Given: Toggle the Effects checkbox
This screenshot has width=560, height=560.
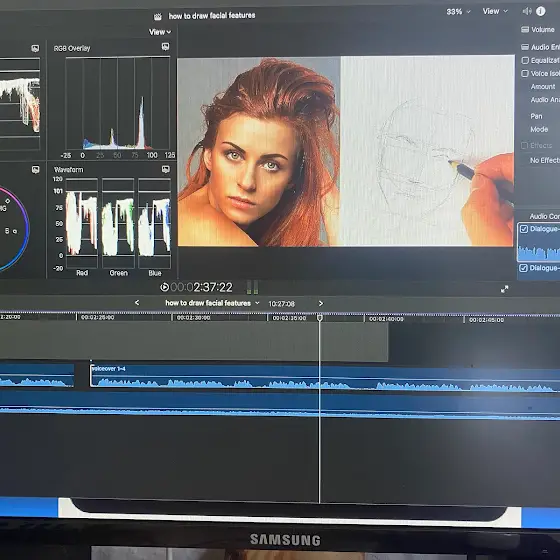Looking at the screenshot, I should [x=524, y=145].
